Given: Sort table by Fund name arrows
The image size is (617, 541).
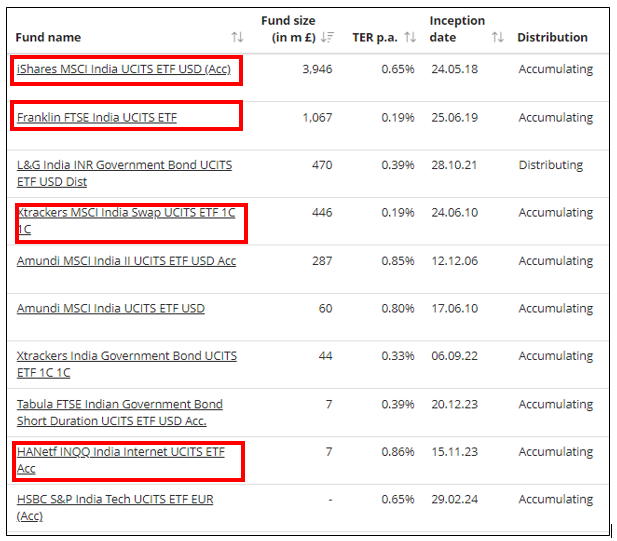Looking at the screenshot, I should coord(237,37).
